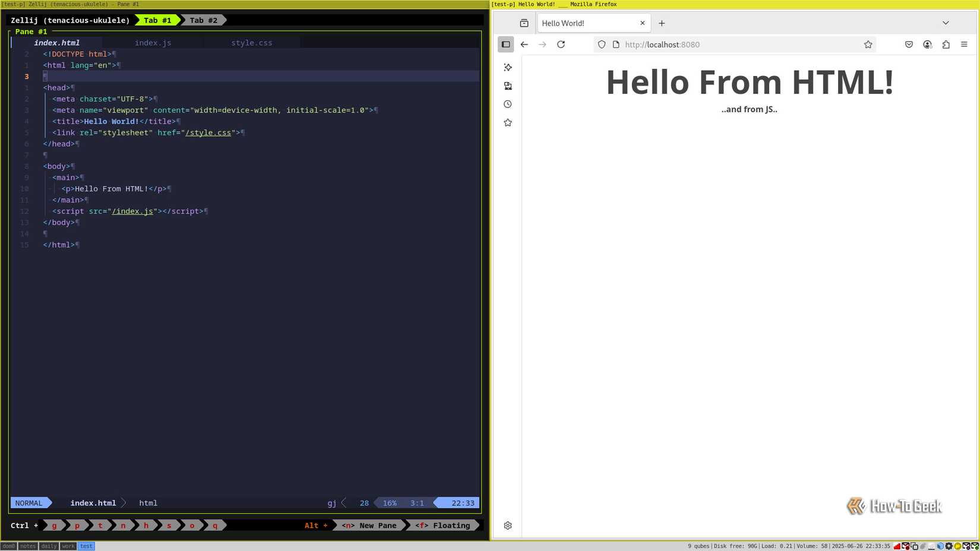Save page to Pocket
The height and width of the screenshot is (551, 980).
[x=909, y=44]
